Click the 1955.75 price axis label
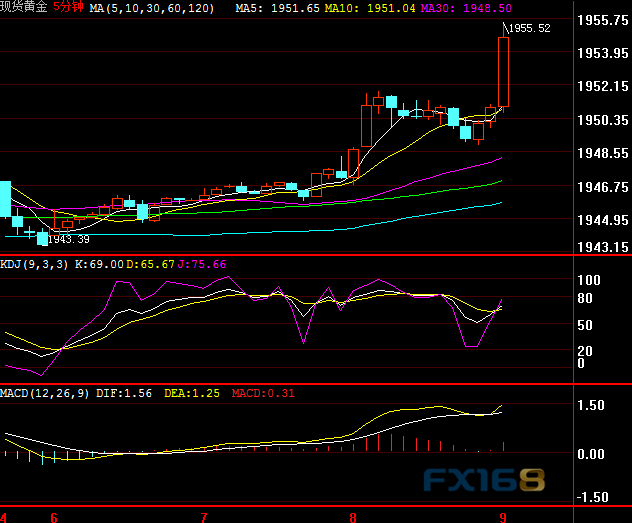632x523 pixels. point(603,20)
